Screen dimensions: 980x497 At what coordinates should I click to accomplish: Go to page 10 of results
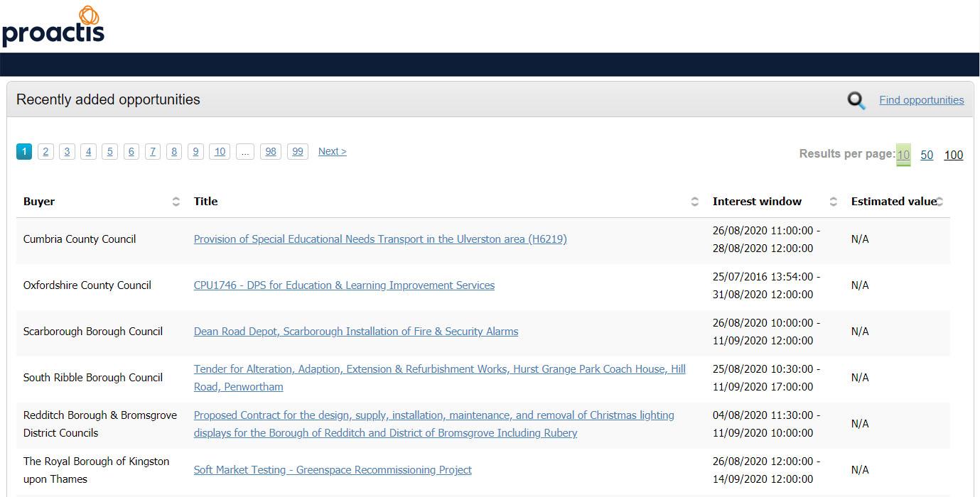coord(220,151)
